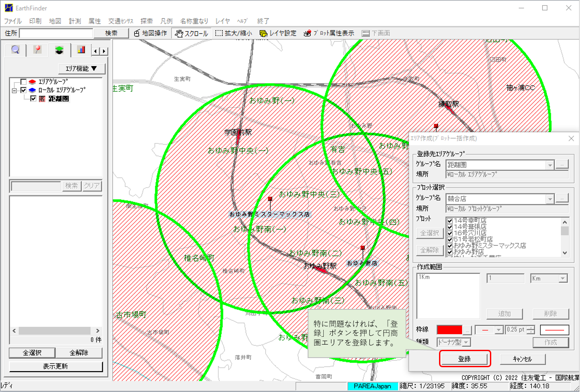
Task: Open the 交通センサス menu
Action: pos(121,21)
